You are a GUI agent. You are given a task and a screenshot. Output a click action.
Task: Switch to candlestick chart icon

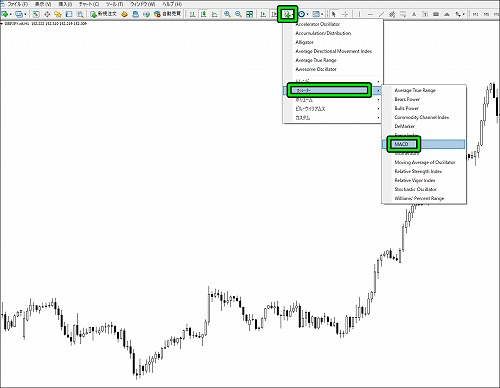(x=203, y=14)
